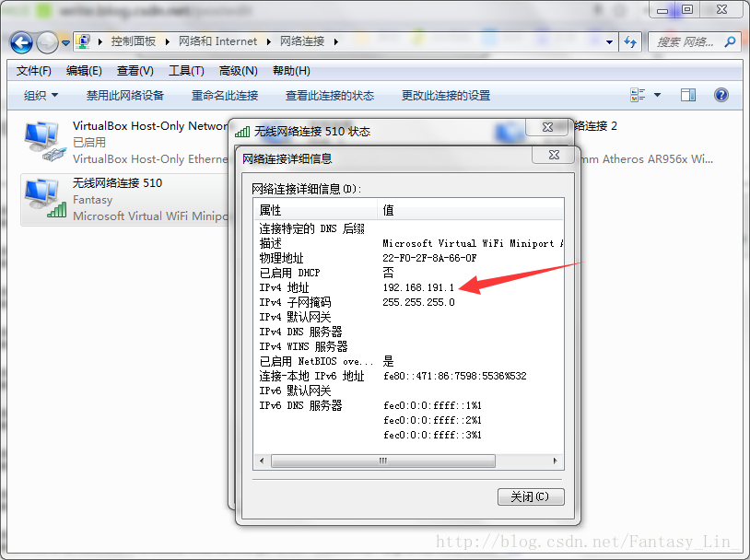Open recent pages dropdown beside Forward button
Screen dimensions: 750x560
coord(66,43)
